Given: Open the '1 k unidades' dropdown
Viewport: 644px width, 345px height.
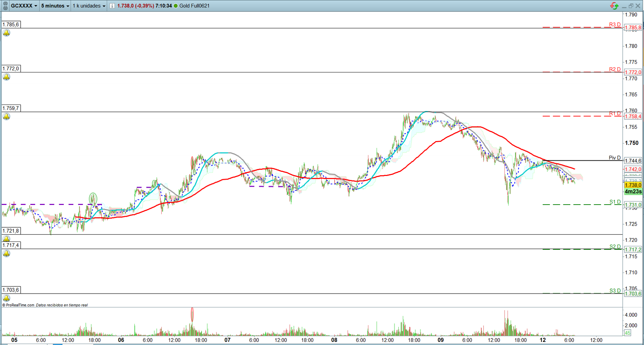Looking at the screenshot, I should (89, 6).
